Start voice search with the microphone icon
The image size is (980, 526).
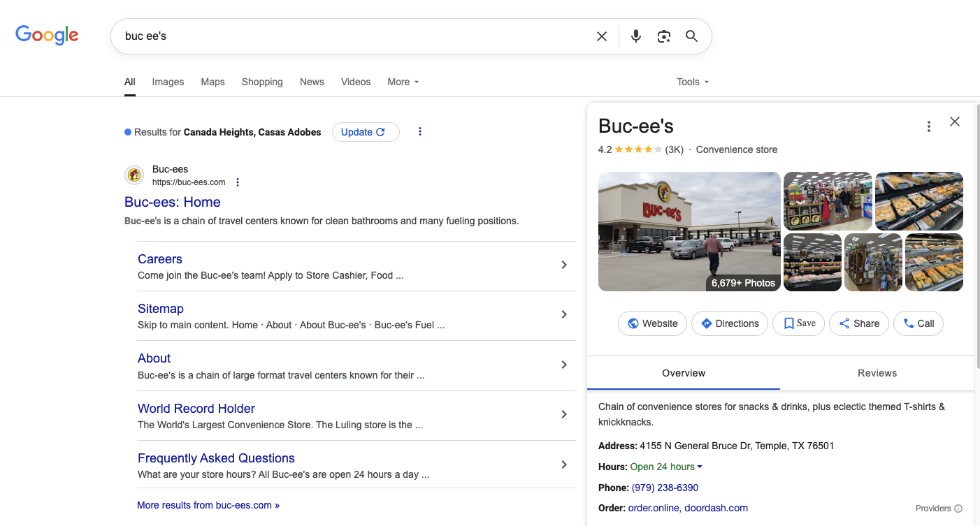(635, 36)
